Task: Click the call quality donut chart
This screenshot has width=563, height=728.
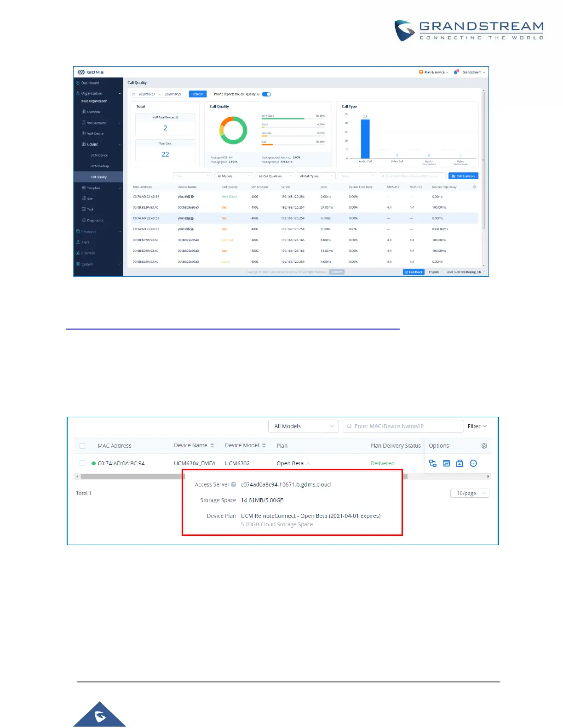Action: coord(233,131)
